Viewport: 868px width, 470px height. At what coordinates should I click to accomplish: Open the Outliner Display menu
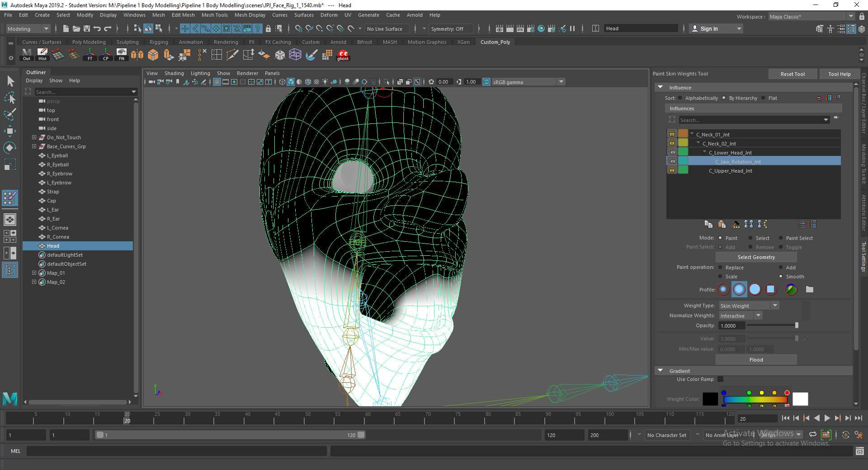pyautogui.click(x=34, y=80)
